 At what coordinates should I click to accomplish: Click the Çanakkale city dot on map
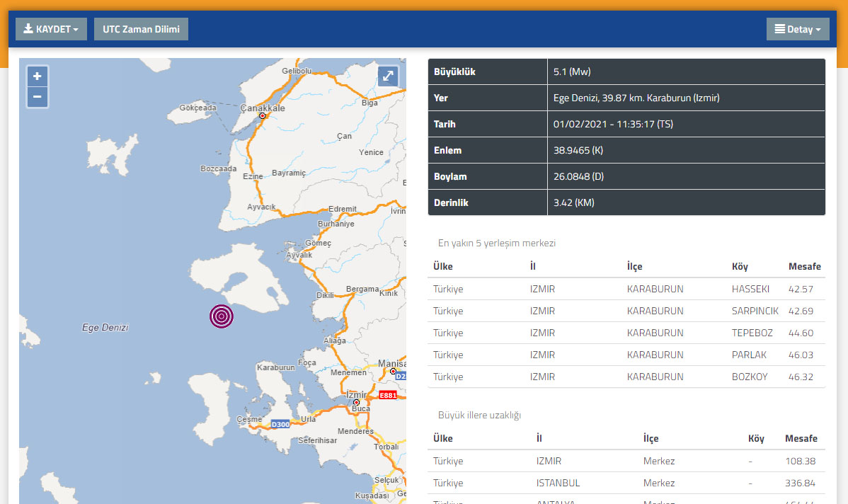(263, 115)
